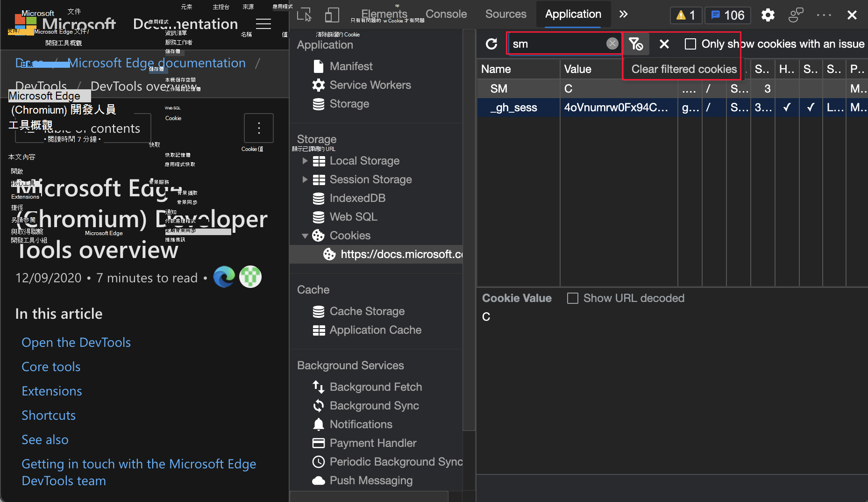Show more DevTools tabs chevron
Viewport: 868px width, 502px height.
tap(624, 14)
